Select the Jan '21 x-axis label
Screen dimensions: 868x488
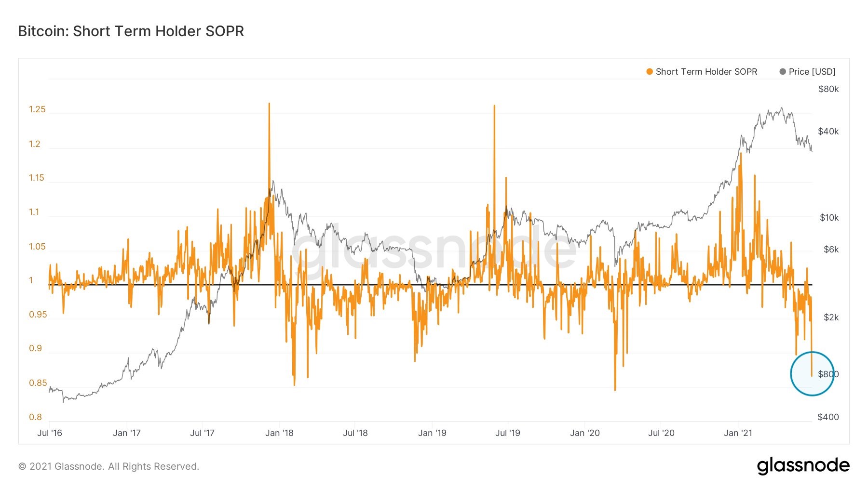pyautogui.click(x=738, y=433)
